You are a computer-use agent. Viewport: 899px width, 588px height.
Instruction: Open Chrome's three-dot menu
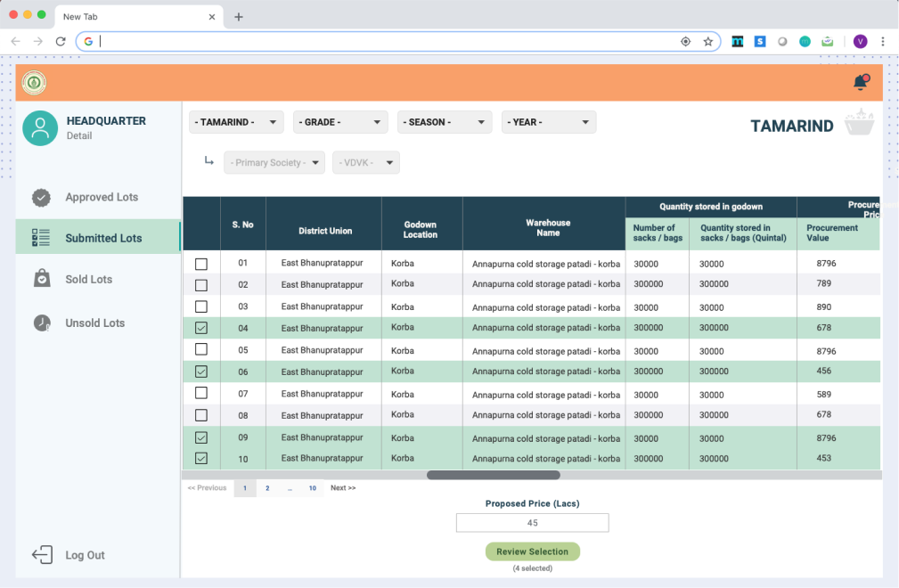pos(883,41)
